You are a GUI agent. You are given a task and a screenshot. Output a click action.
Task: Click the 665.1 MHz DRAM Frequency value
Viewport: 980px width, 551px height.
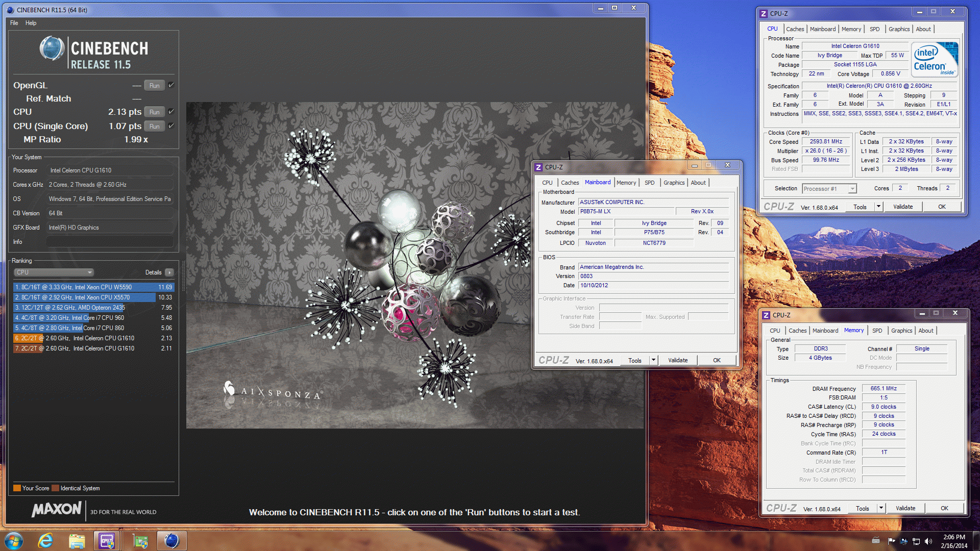point(884,389)
